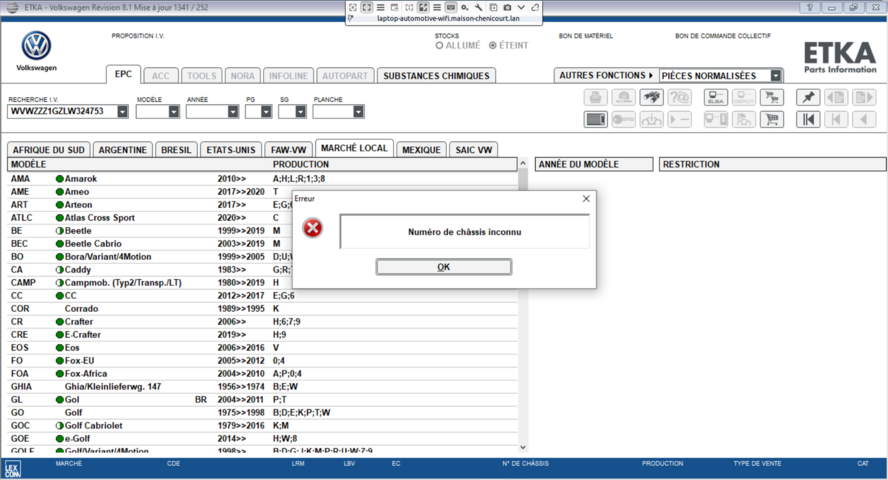The height and width of the screenshot is (480, 888).
Task: Select the Corrado model row
Action: [262, 309]
